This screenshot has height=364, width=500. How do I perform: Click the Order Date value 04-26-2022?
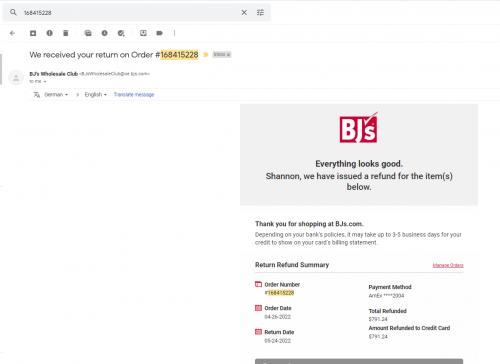[278, 317]
